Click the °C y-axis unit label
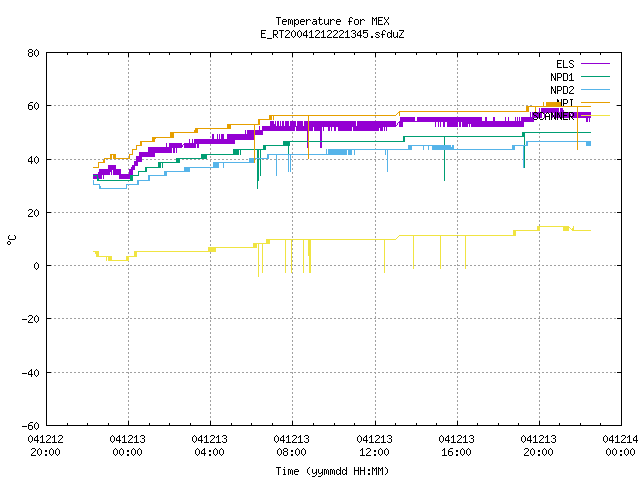The image size is (640, 480). (x=11, y=240)
